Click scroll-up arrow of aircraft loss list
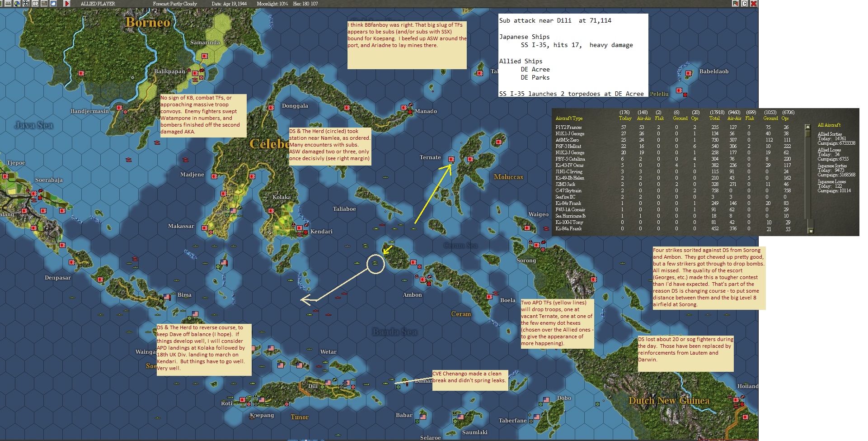Screen dimensions: 868x441 click(x=808, y=127)
